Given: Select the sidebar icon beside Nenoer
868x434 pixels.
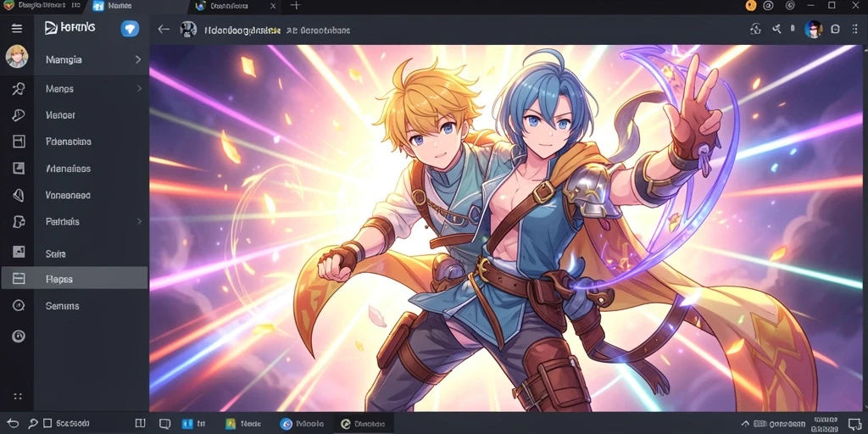Looking at the screenshot, I should (19, 115).
